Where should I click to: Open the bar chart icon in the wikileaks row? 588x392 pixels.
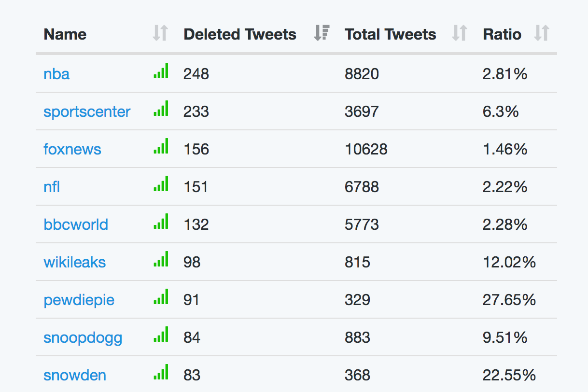[161, 259]
